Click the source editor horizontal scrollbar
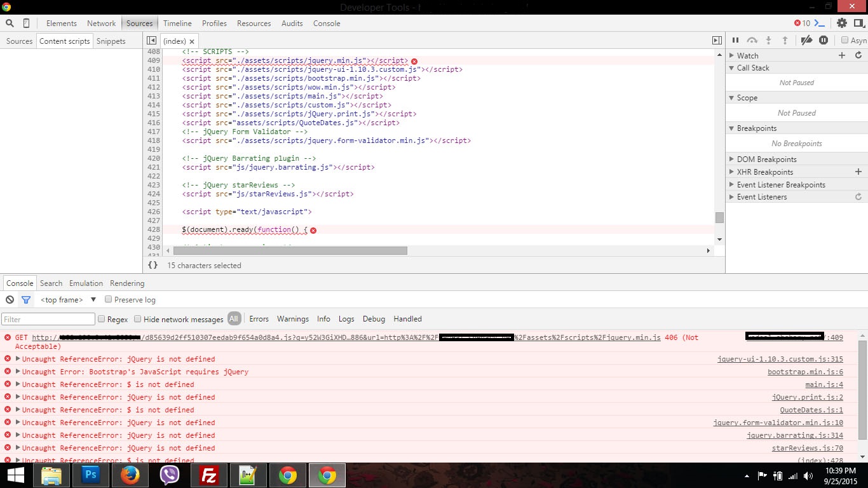Screen dimensions: 868x488 (290, 250)
